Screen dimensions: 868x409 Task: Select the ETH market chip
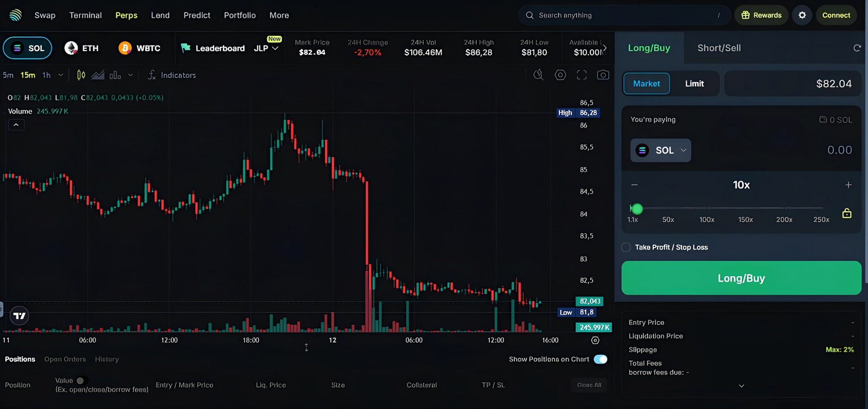81,48
